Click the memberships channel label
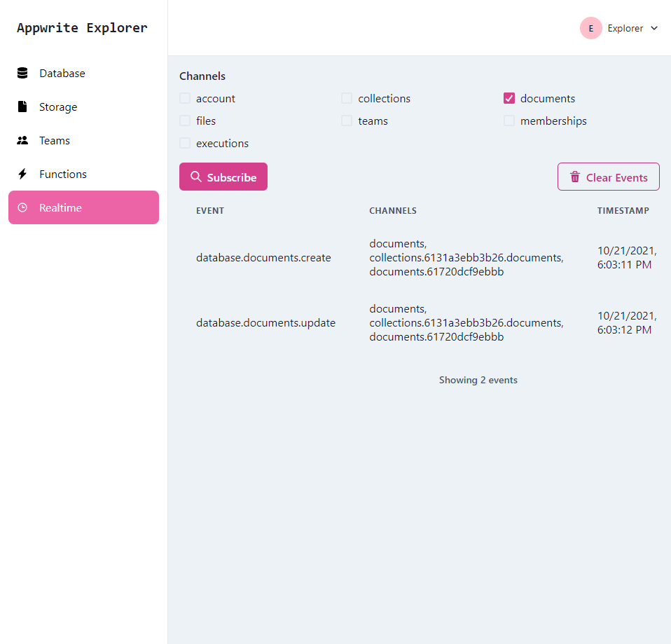The width and height of the screenshot is (671, 644). point(553,121)
